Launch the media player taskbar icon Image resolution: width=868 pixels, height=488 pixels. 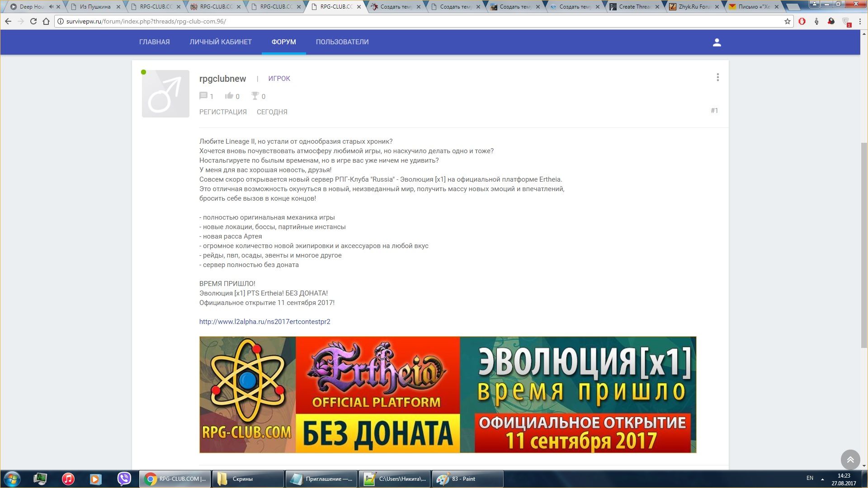[95, 479]
